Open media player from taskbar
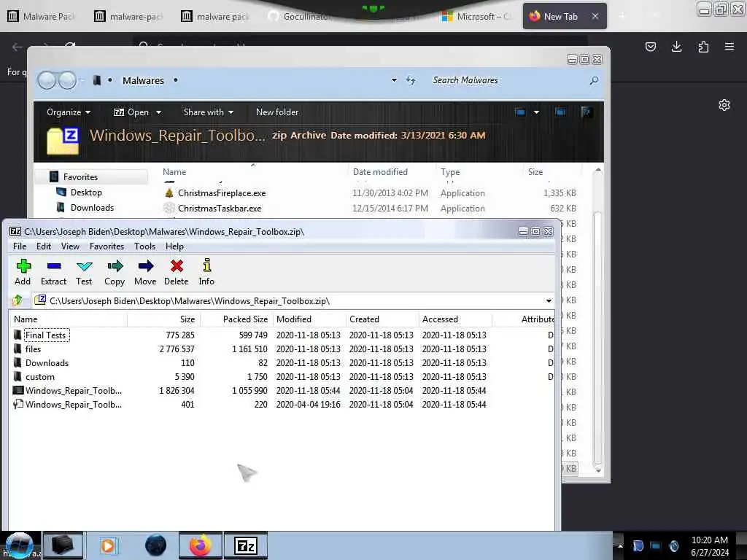 108,545
